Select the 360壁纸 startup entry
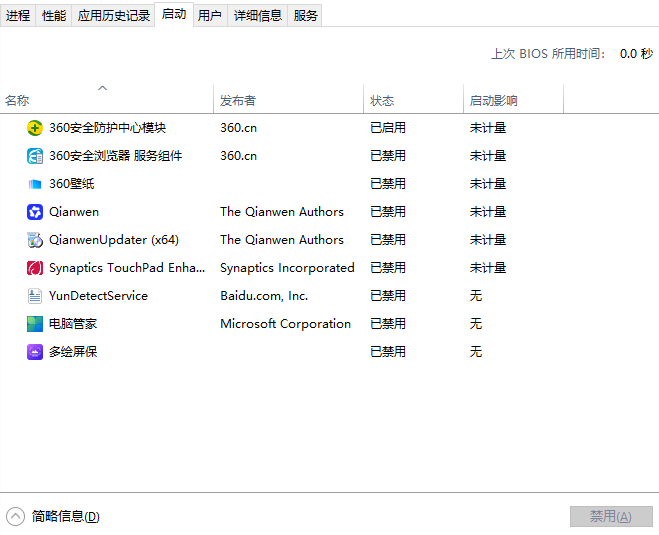This screenshot has height=535, width=659. [x=72, y=184]
